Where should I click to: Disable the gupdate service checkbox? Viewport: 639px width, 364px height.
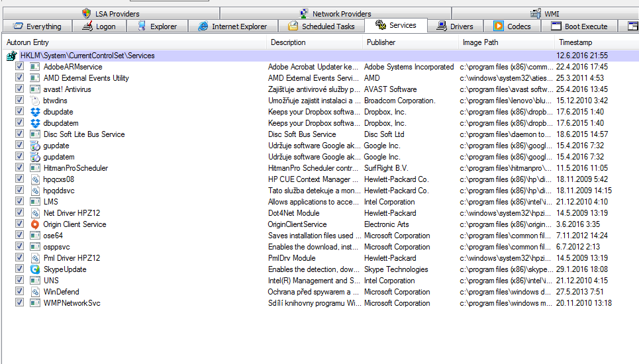pos(19,145)
